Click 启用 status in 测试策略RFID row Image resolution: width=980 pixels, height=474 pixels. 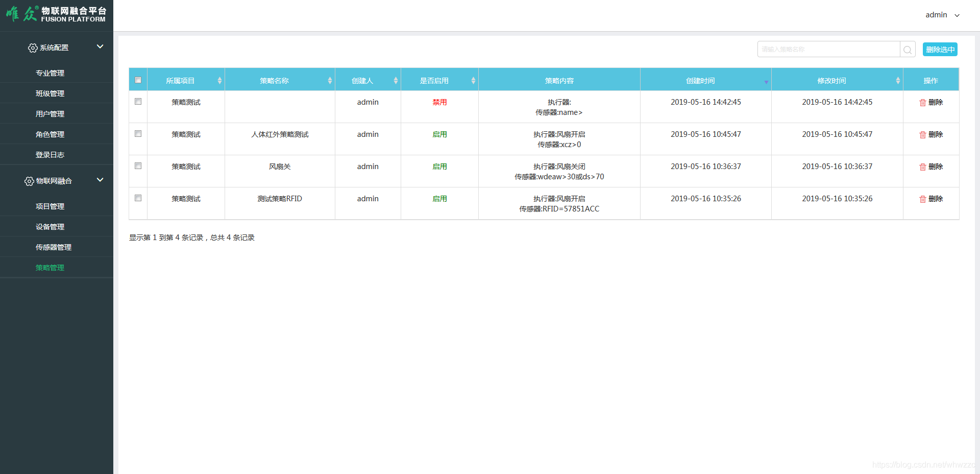[439, 199]
